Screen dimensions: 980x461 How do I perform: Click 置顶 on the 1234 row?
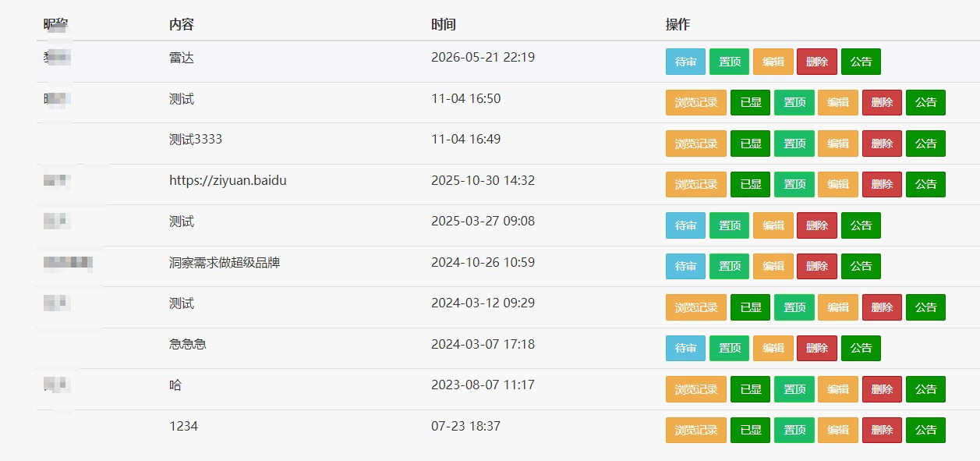coord(794,430)
